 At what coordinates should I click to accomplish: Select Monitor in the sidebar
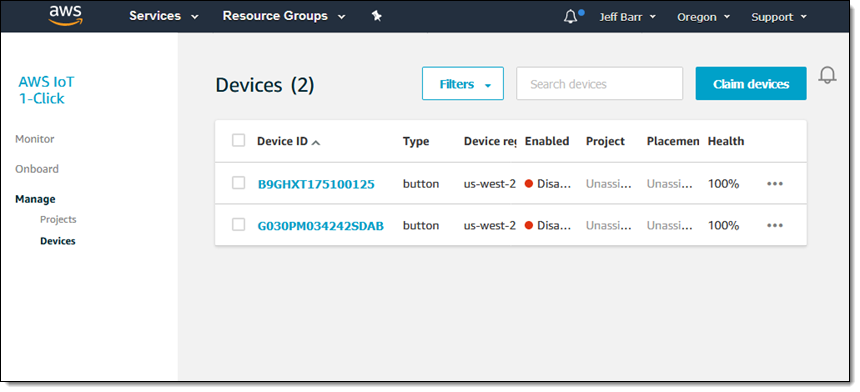[x=35, y=139]
